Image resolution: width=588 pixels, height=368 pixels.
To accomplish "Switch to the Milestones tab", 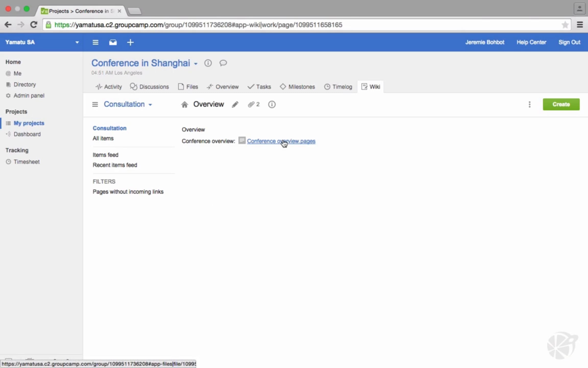I will 297,87.
